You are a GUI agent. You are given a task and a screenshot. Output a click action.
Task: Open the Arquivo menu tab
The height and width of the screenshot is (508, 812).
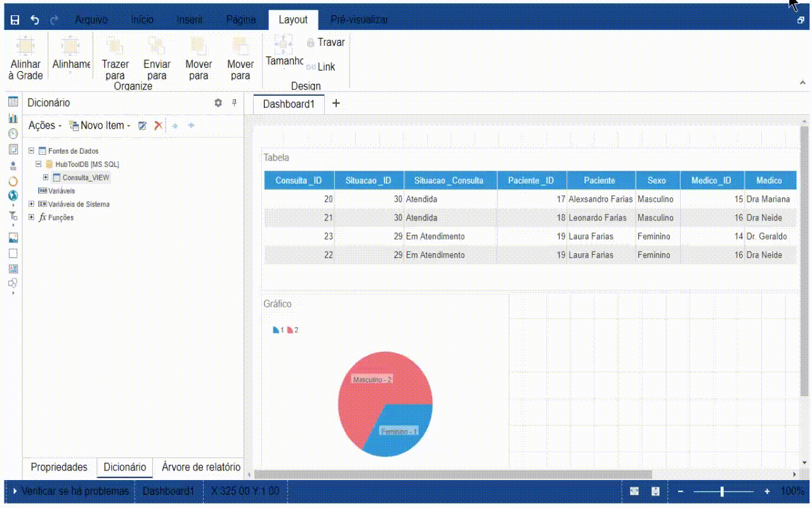click(x=91, y=20)
